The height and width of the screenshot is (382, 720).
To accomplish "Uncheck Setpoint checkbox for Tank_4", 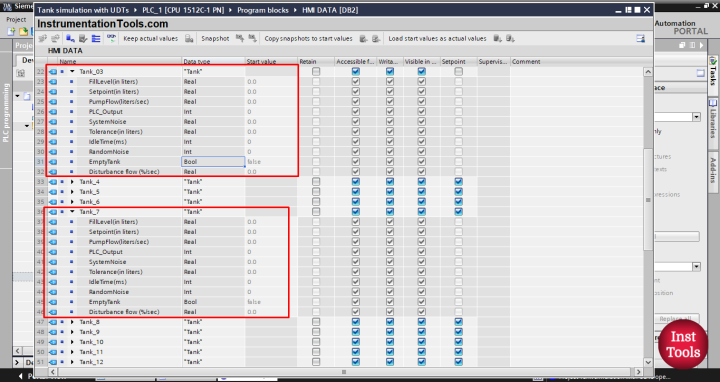I will coord(458,182).
